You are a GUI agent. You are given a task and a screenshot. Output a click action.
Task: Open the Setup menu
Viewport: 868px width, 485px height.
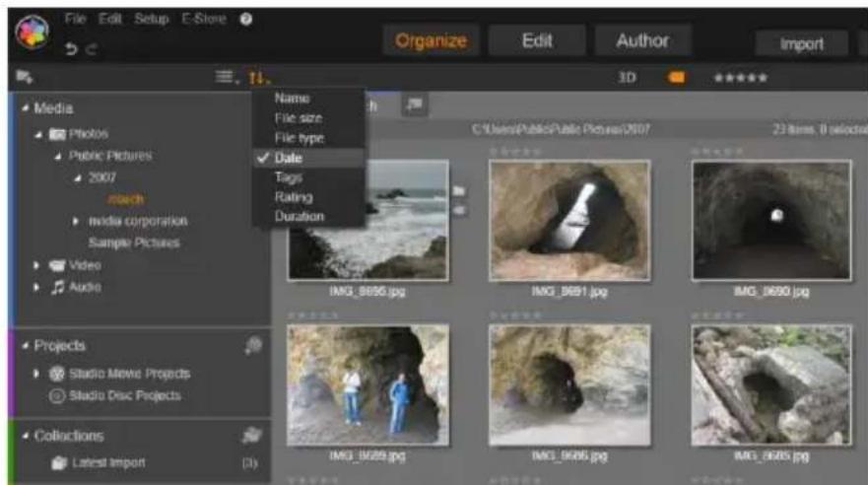click(152, 19)
